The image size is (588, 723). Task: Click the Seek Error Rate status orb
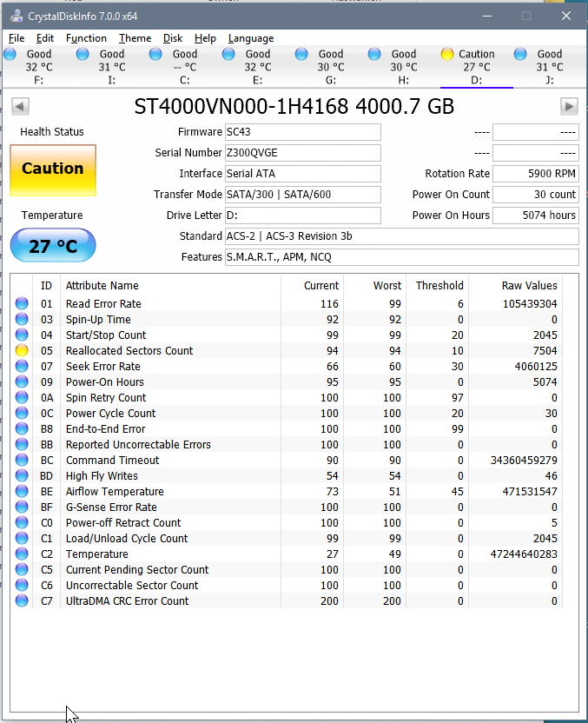[x=22, y=366]
